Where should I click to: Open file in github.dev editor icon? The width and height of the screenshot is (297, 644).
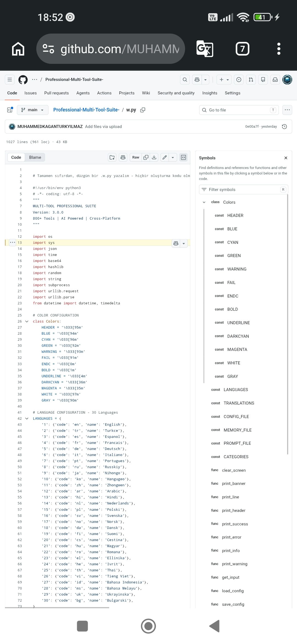pos(112,157)
